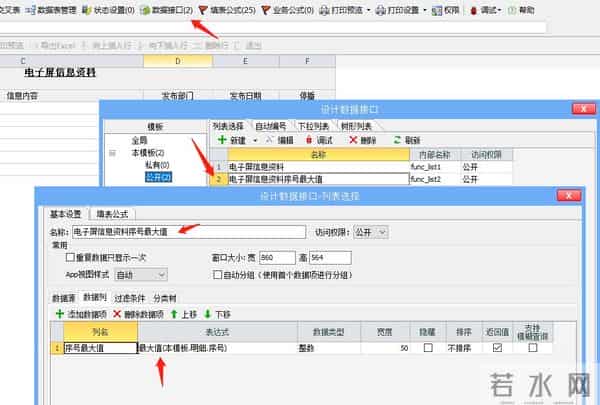Click the 窗口大小 高 input field
Image resolution: width=600 pixels, height=405 pixels.
coord(330,258)
